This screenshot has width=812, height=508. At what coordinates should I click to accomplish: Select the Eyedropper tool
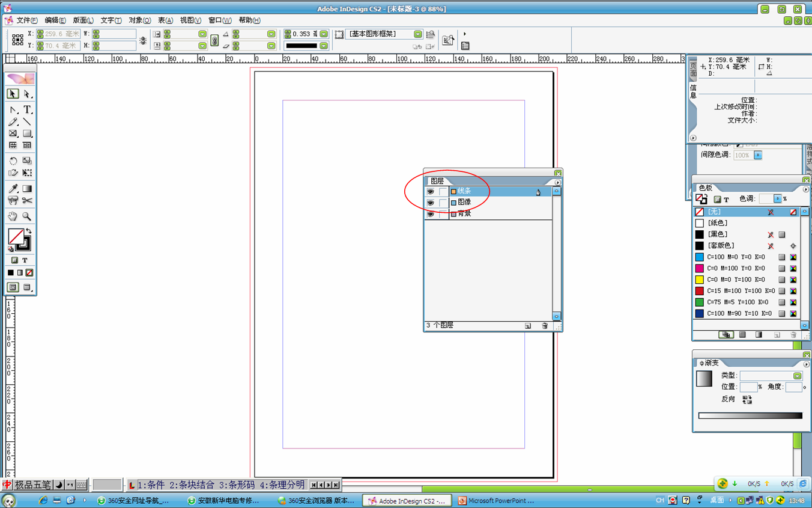coord(13,189)
